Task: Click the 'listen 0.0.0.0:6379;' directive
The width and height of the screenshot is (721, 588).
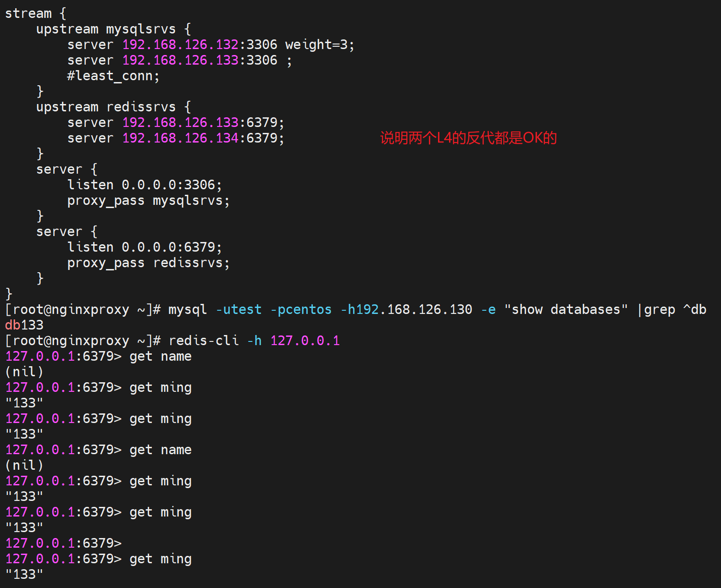Action: pyautogui.click(x=144, y=247)
